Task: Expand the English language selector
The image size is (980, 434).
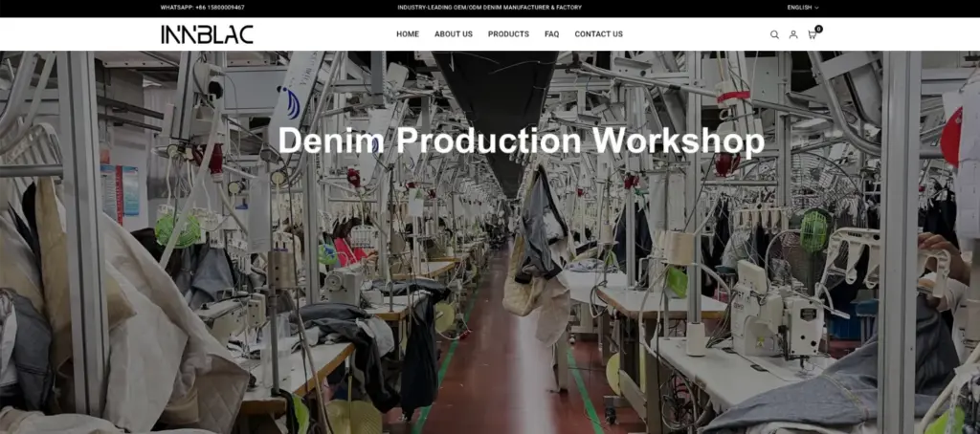Action: (x=801, y=8)
